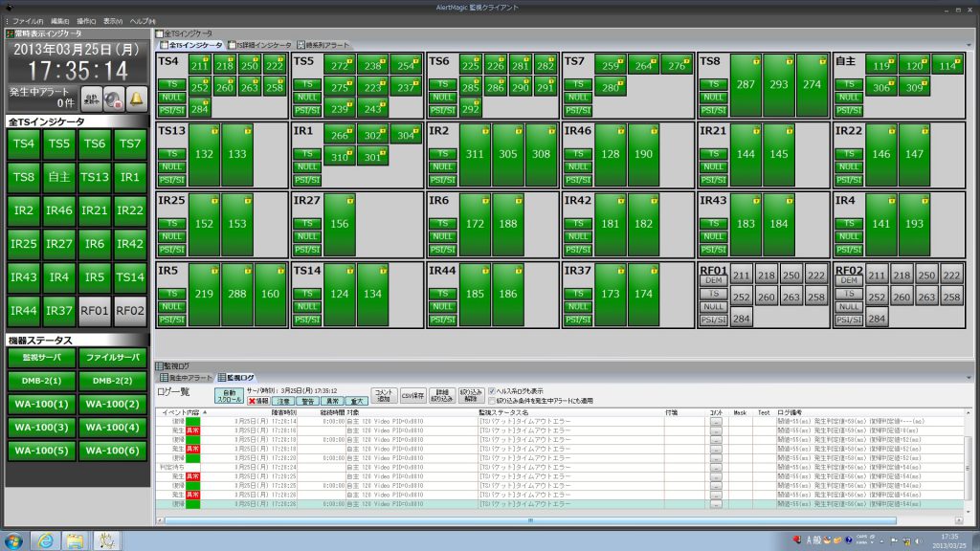Select channel 173 tile in IR37

611,294
